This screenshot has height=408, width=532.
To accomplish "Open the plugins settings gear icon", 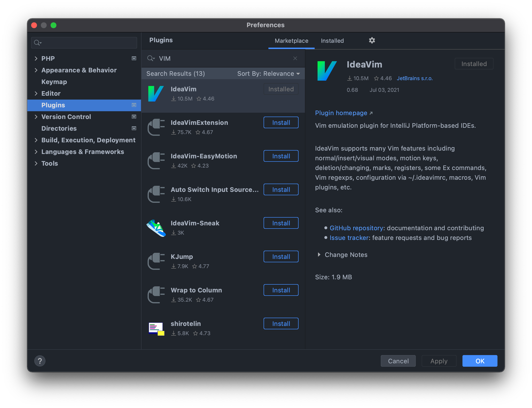I will click(x=372, y=40).
